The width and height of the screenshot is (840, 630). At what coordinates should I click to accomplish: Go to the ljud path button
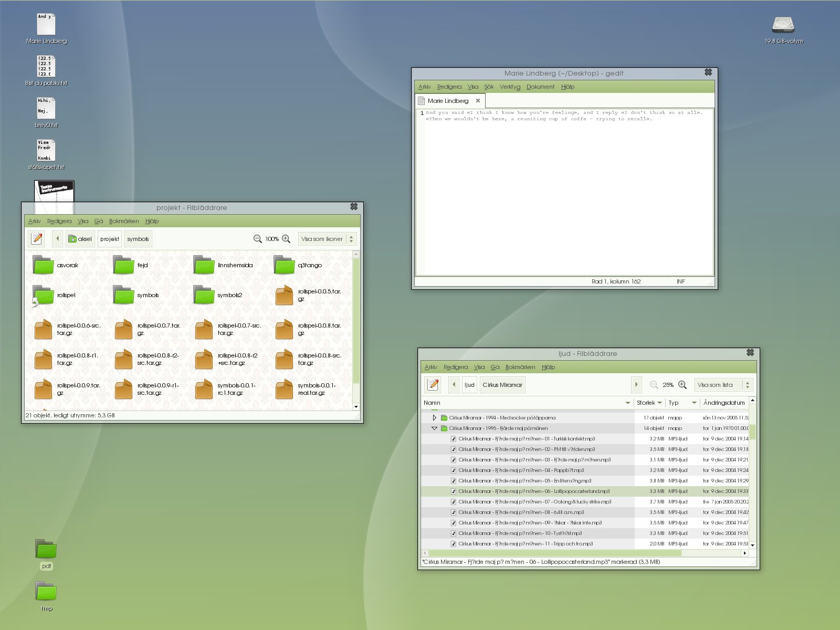(469, 385)
